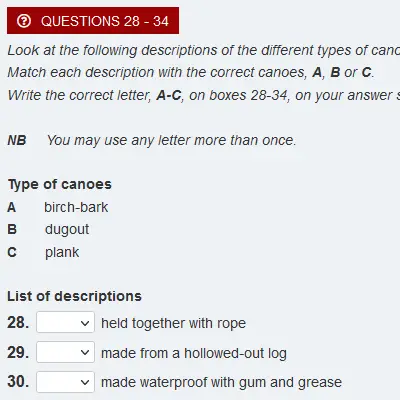Click the List of descriptions heading

74,296
